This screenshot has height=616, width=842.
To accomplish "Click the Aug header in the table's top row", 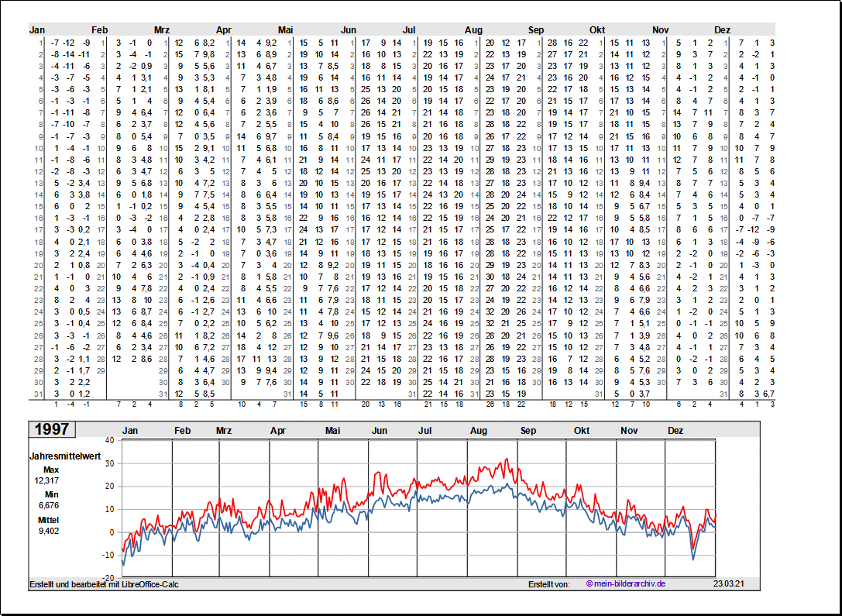I will pyautogui.click(x=474, y=29).
